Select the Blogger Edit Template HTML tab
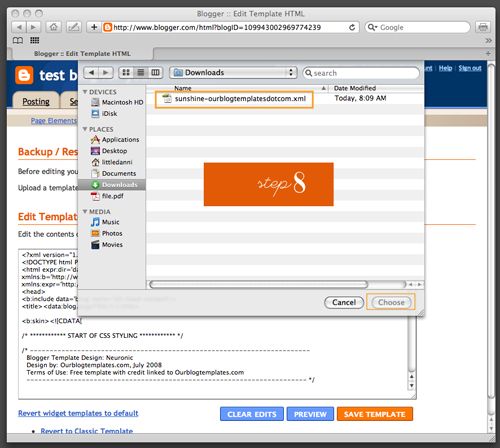This screenshot has width=500, height=448. pos(82,53)
